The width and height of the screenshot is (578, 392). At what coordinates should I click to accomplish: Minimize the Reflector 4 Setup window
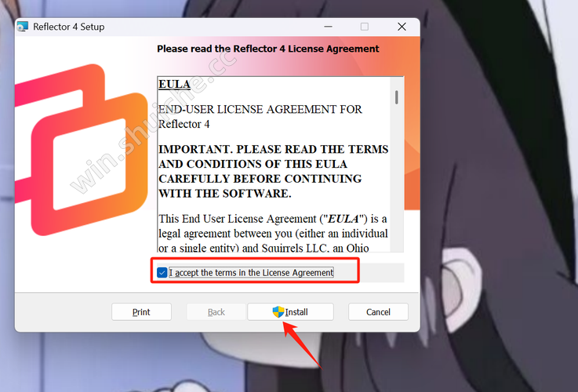(x=328, y=27)
